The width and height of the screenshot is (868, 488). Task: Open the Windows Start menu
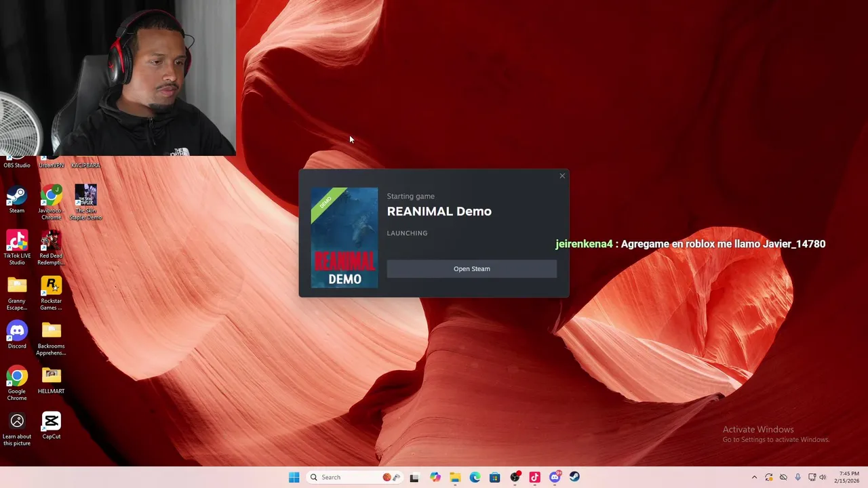pyautogui.click(x=294, y=477)
